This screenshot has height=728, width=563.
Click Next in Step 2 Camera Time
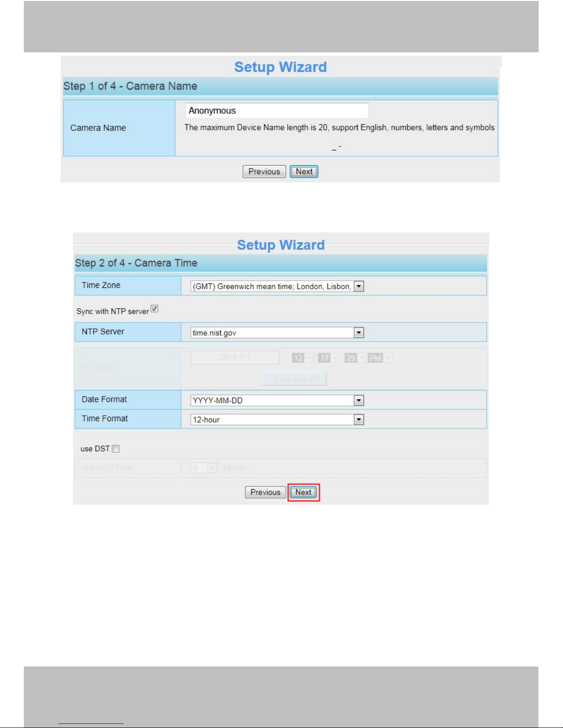click(303, 492)
